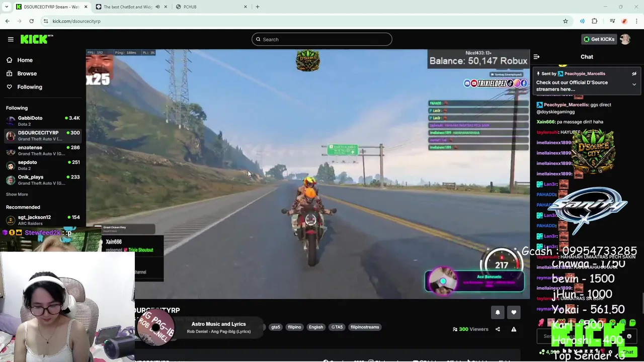
Task: Hide the pinned chat message
Action: pyautogui.click(x=634, y=73)
